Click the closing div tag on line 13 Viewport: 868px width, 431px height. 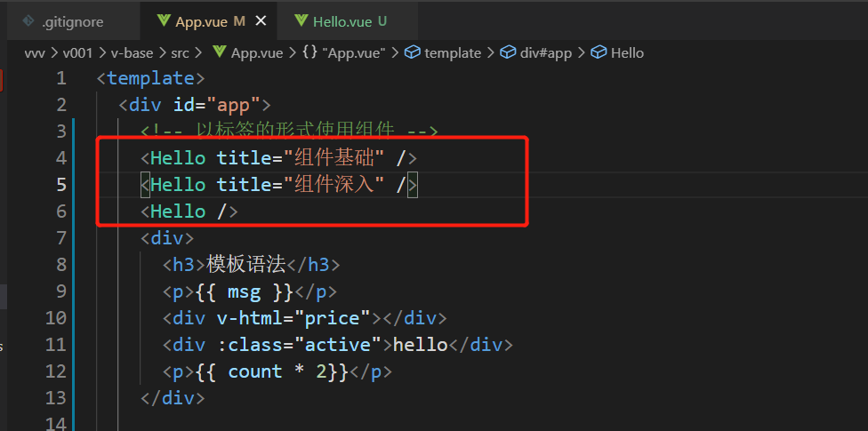point(173,398)
